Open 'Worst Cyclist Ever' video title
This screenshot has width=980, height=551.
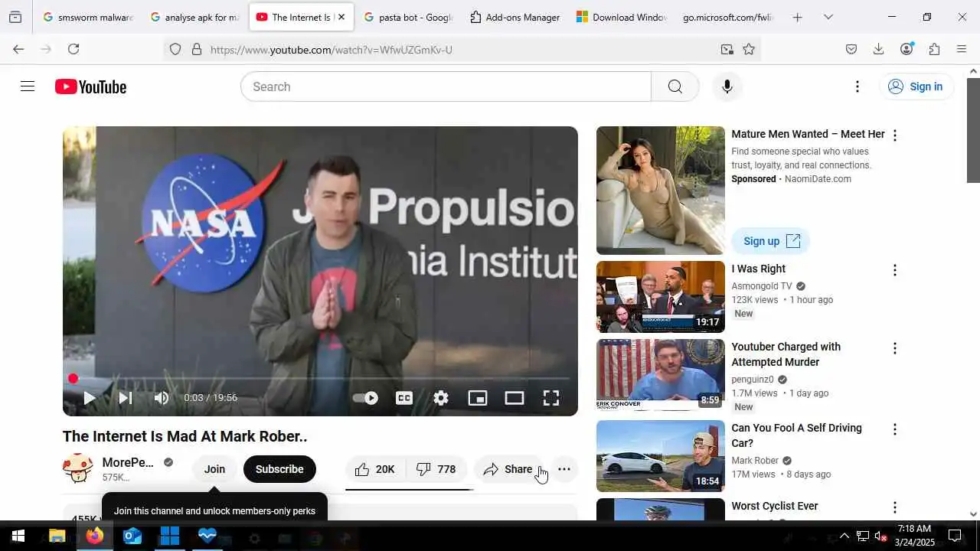775,506
